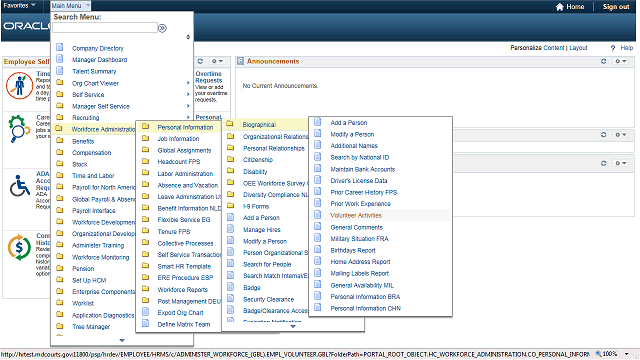Show more items in the Main Menu list
The image size is (640, 360).
122,340
